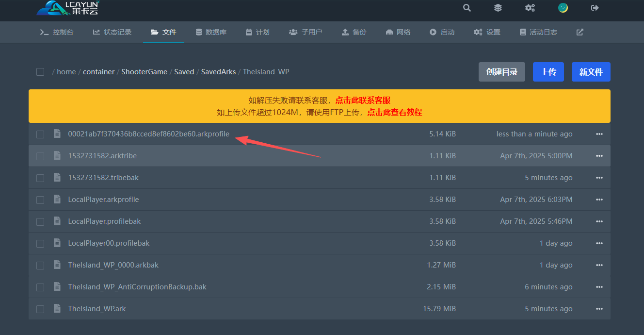Navigate to SavedArks in breadcrumb path
Image resolution: width=644 pixels, height=335 pixels.
click(x=218, y=72)
